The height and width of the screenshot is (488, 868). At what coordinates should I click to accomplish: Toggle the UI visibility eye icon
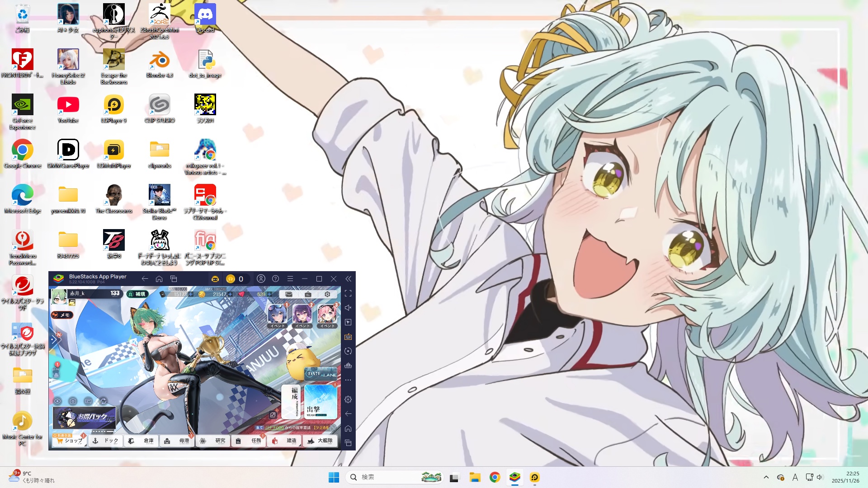click(x=57, y=401)
